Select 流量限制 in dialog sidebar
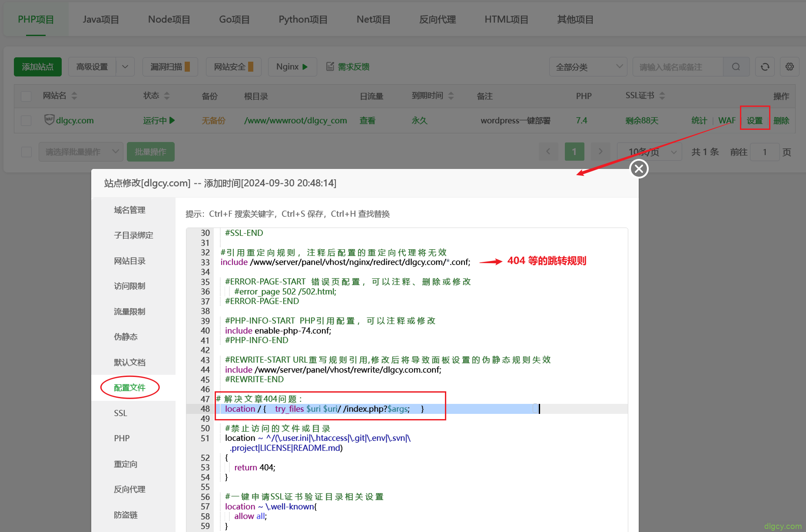Viewport: 806px width, 532px height. (129, 312)
